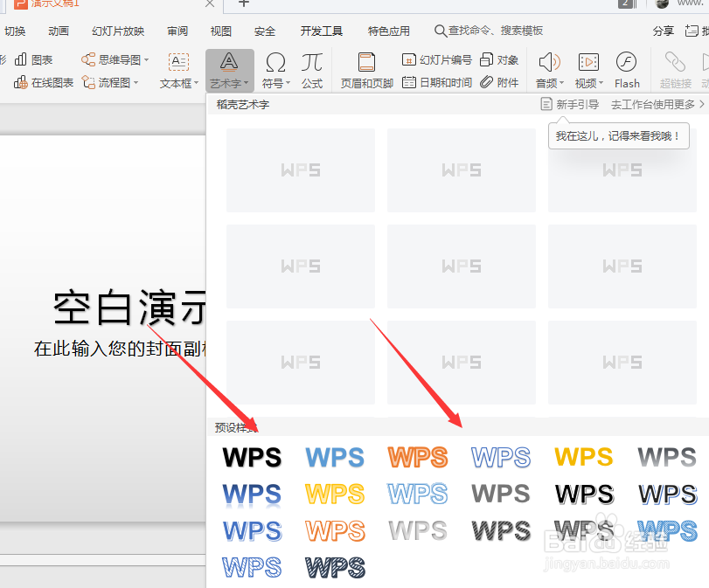Choose the dark navy striped WPS preset, last row
Screen dimensions: 709x588
click(335, 568)
